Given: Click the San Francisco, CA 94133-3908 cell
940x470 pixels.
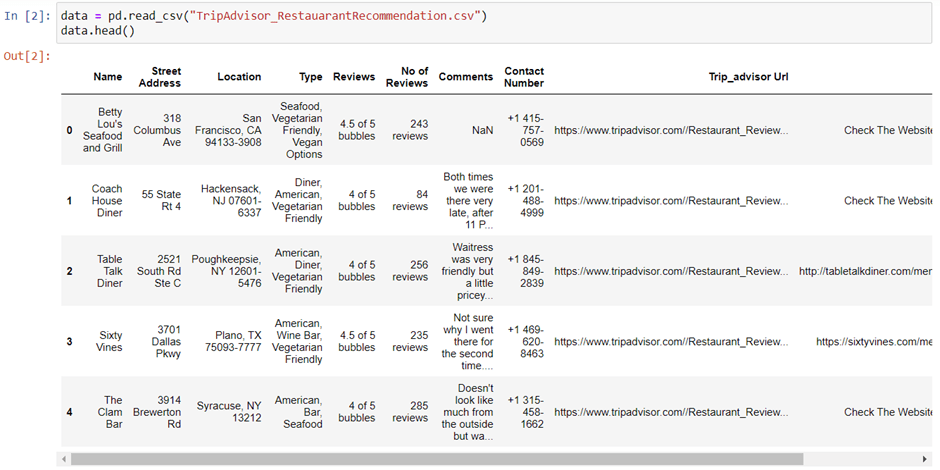Looking at the screenshot, I should pos(228,130).
